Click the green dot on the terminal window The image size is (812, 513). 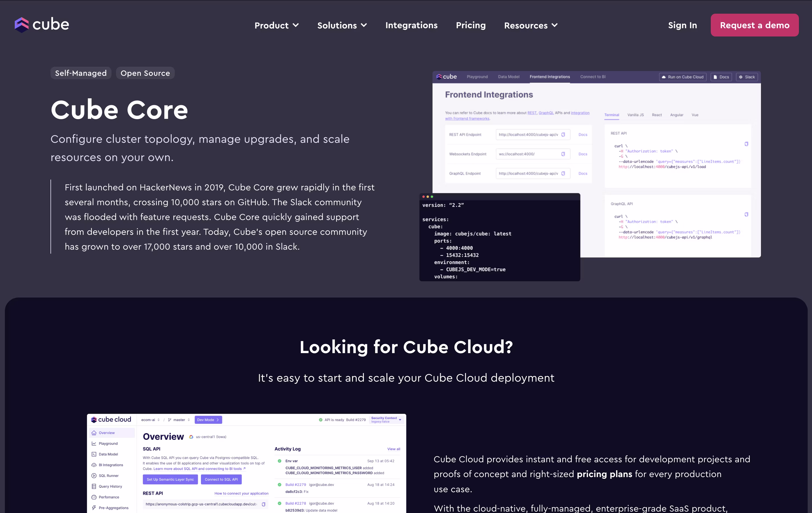(x=432, y=196)
